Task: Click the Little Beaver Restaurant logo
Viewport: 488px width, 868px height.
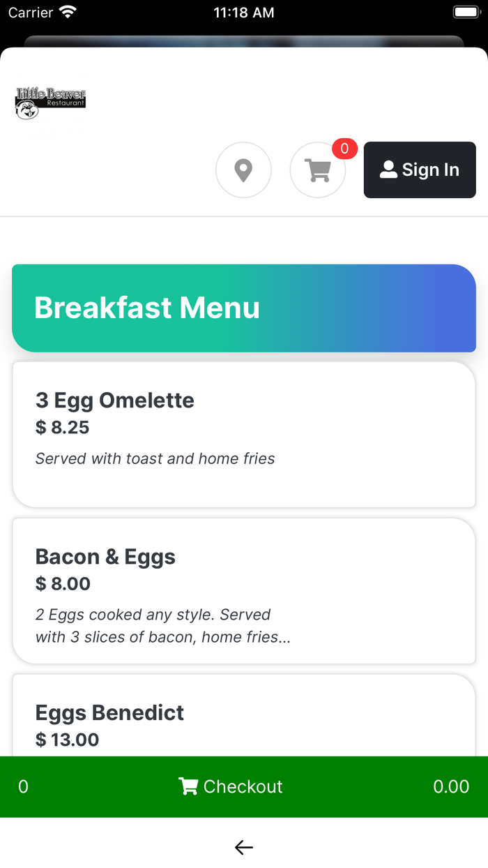Action: 50,103
